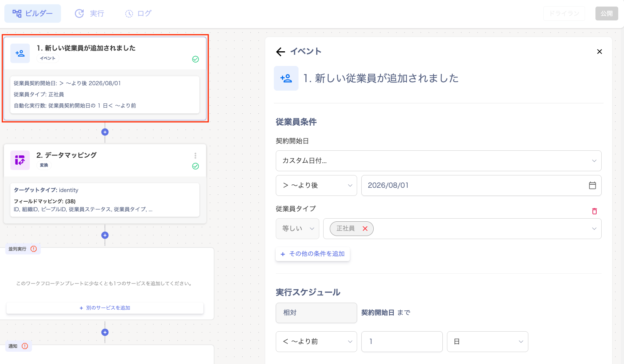Remove the 正社員 tag with its X
Viewport: 624px width, 364px height.
coord(365,229)
